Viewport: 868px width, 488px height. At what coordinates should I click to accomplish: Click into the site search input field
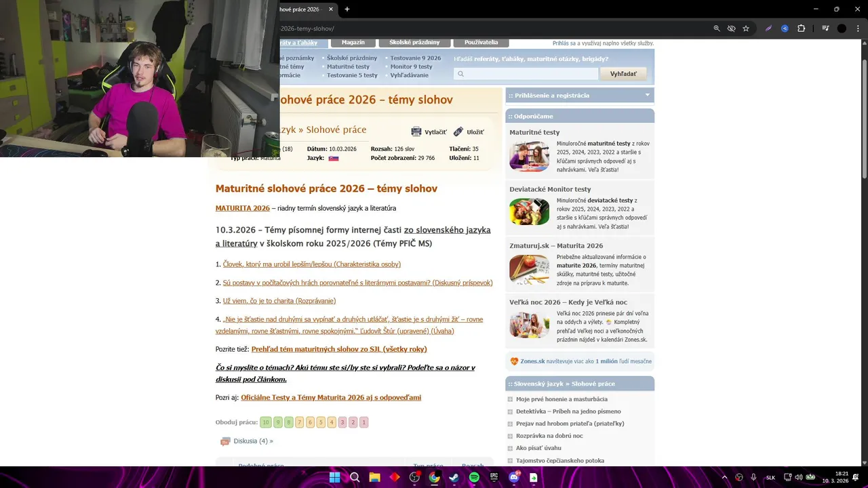pyautogui.click(x=526, y=74)
